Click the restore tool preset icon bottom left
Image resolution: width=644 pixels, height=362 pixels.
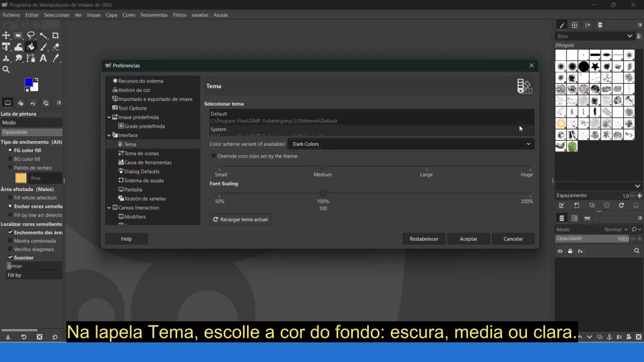click(24, 337)
